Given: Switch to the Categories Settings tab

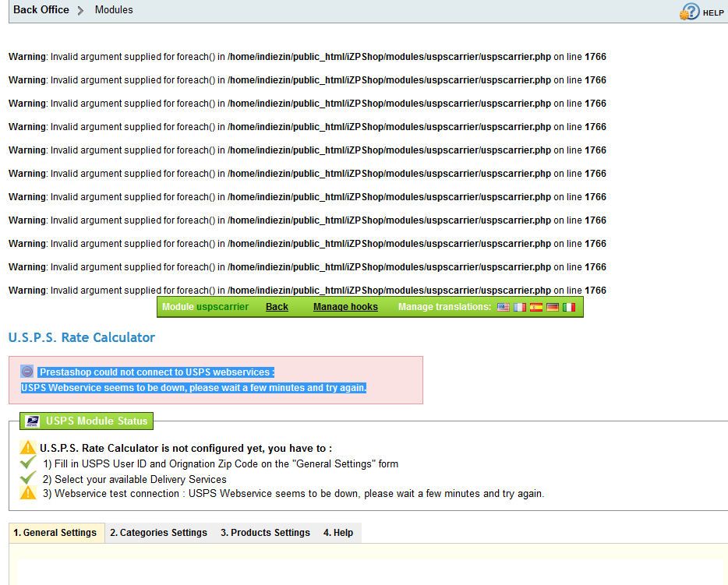Looking at the screenshot, I should pyautogui.click(x=158, y=533).
